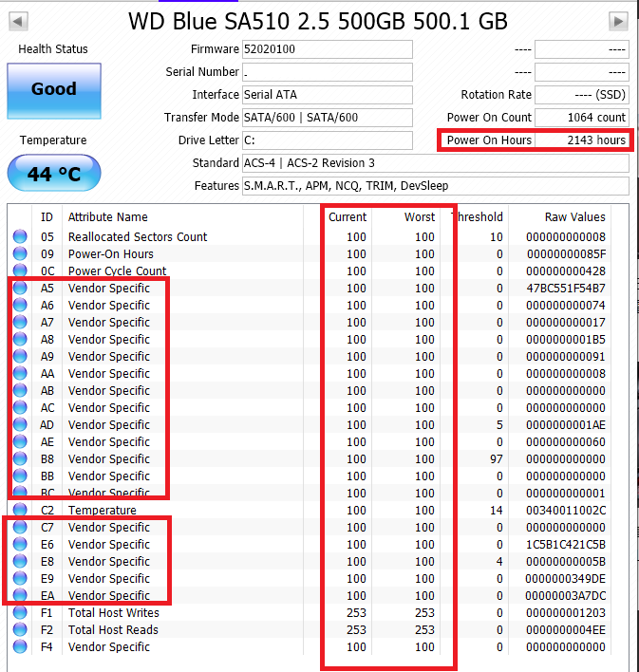
Task: Click status orb of Power-On Hours row
Action: coord(20,253)
